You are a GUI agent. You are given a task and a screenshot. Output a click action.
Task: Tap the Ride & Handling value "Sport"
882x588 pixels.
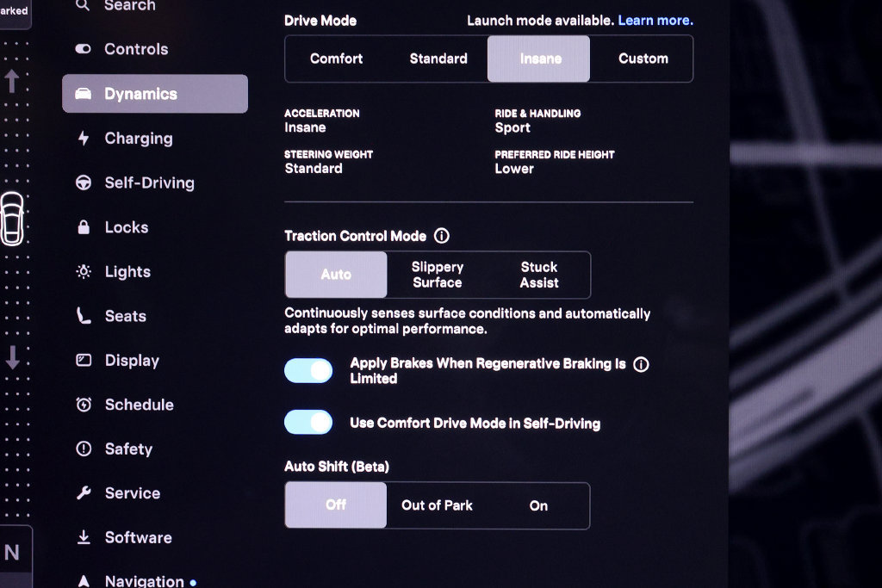[512, 127]
